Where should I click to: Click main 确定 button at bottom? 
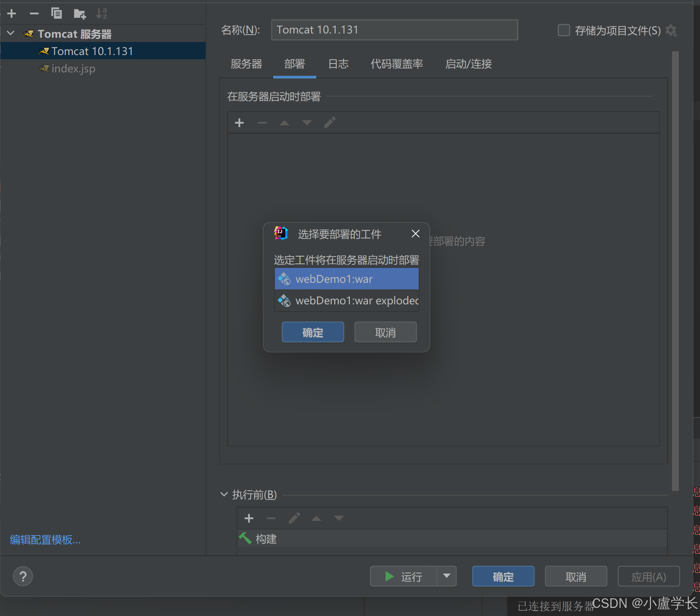[x=503, y=576]
